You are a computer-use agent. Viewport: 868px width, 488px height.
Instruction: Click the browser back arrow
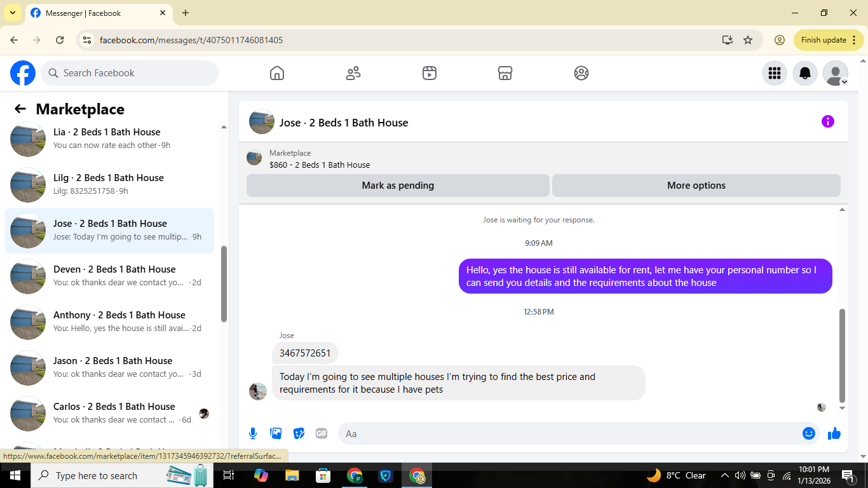pyautogui.click(x=14, y=40)
